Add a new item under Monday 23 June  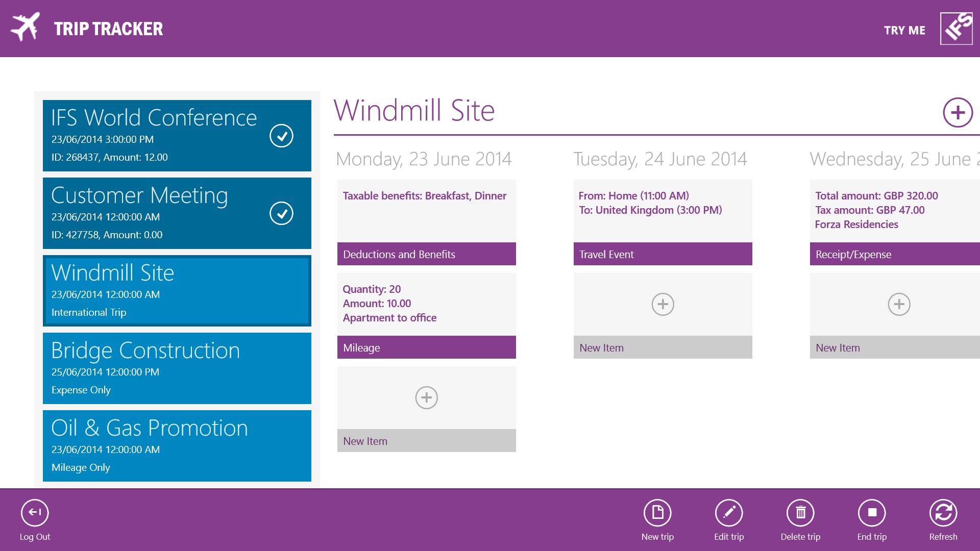pyautogui.click(x=426, y=398)
